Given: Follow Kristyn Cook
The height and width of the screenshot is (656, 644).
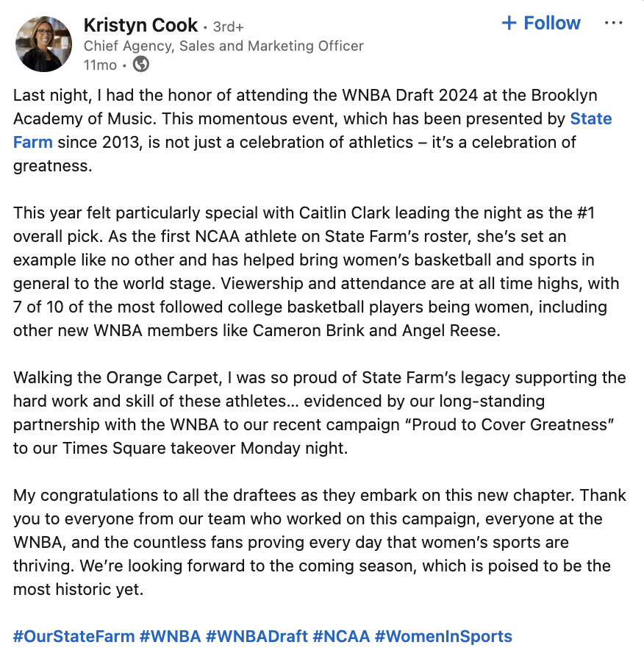Looking at the screenshot, I should pyautogui.click(x=541, y=23).
